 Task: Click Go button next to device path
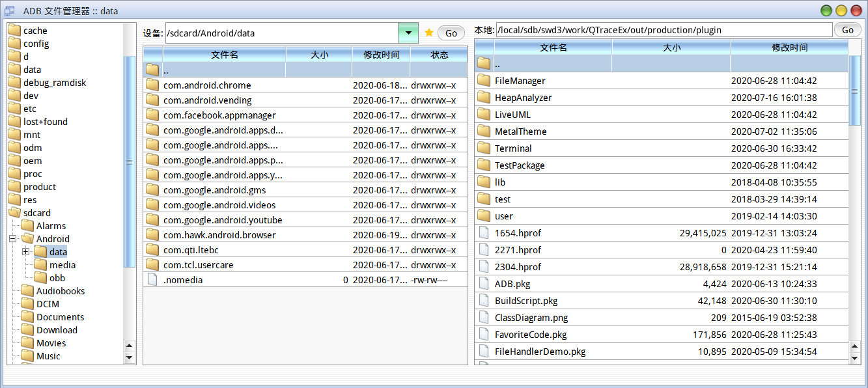click(451, 33)
